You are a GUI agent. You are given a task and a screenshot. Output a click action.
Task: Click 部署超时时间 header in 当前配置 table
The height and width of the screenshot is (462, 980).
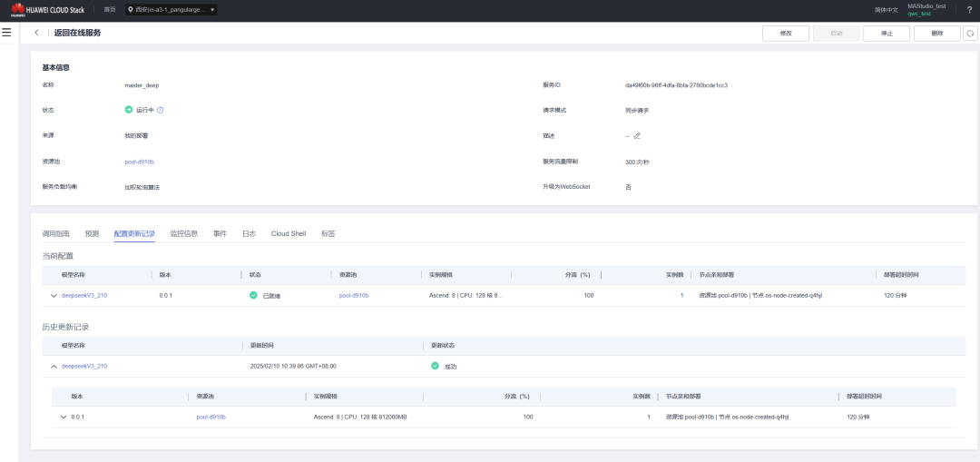(902, 275)
